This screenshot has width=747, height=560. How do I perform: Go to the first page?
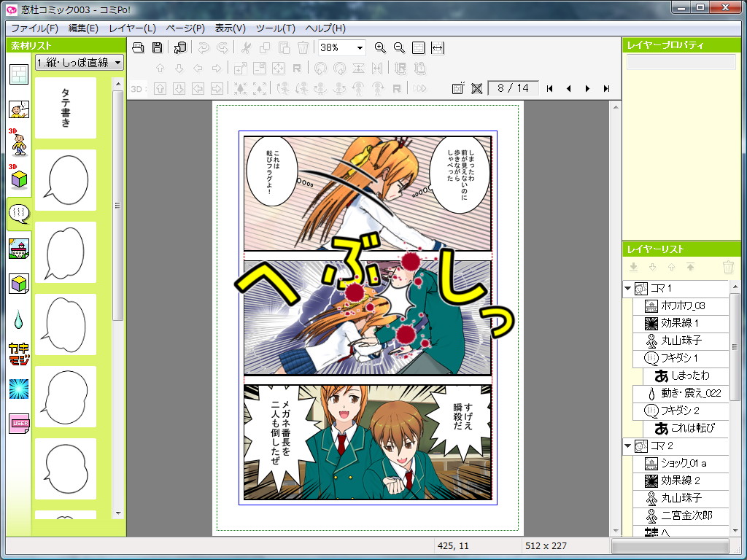tap(550, 88)
